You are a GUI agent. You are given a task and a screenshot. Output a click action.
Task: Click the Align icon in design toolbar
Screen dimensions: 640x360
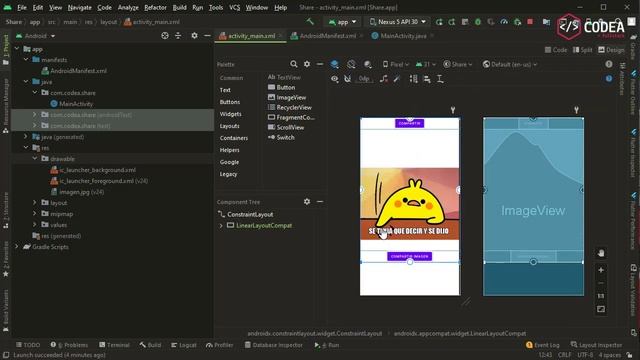tap(427, 79)
